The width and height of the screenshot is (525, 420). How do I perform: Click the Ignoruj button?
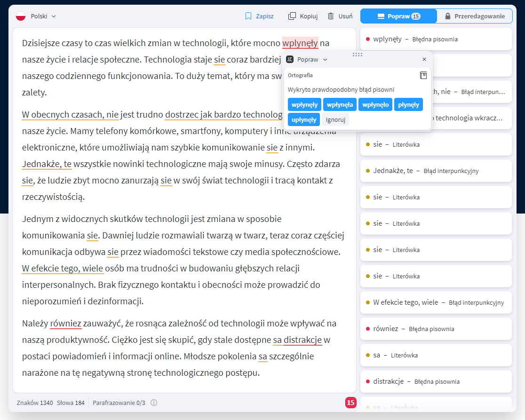click(x=335, y=120)
